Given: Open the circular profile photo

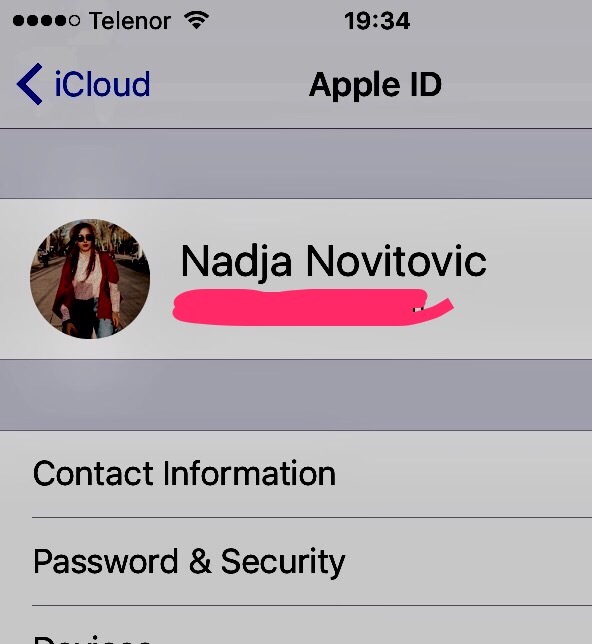Looking at the screenshot, I should click(x=90, y=279).
